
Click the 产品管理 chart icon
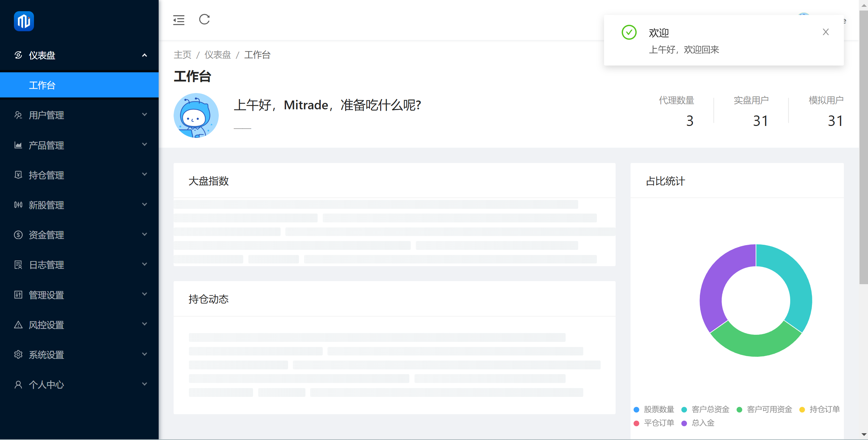pyautogui.click(x=18, y=145)
